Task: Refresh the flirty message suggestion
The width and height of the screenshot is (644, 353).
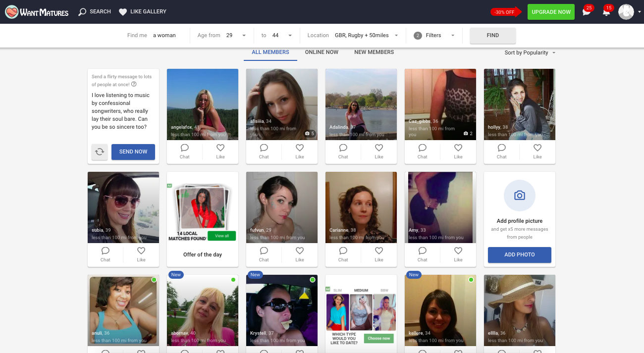Action: point(100,152)
